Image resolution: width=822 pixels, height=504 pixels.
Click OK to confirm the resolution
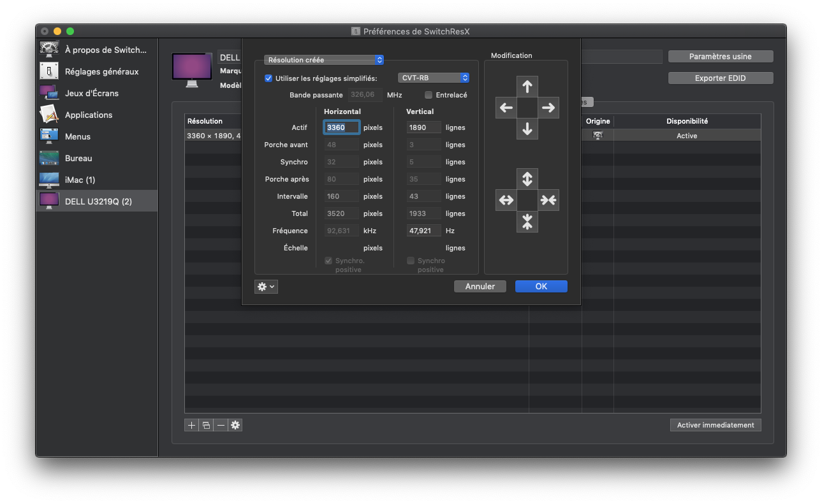point(541,287)
